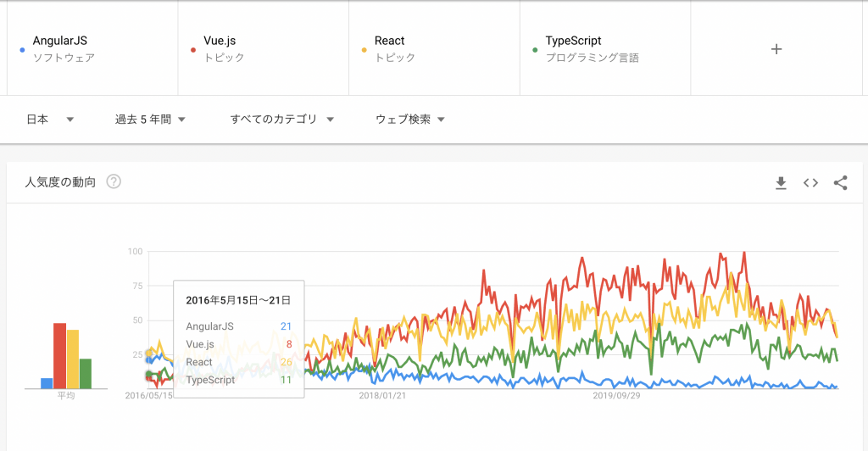Screen dimensions: 868x451
Task: Click the green TypeScript legend dot
Action: (x=535, y=50)
